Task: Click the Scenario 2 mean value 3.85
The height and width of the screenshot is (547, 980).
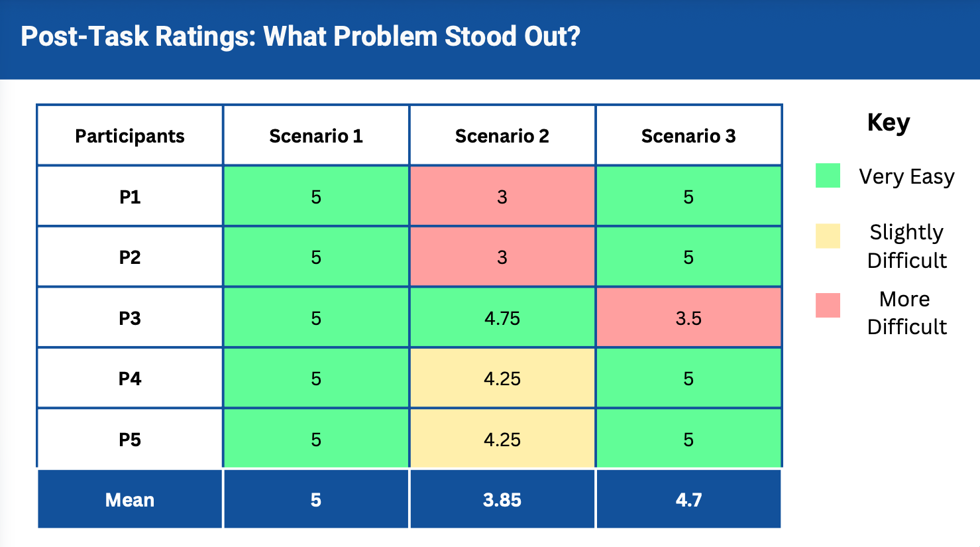Action: pos(502,500)
